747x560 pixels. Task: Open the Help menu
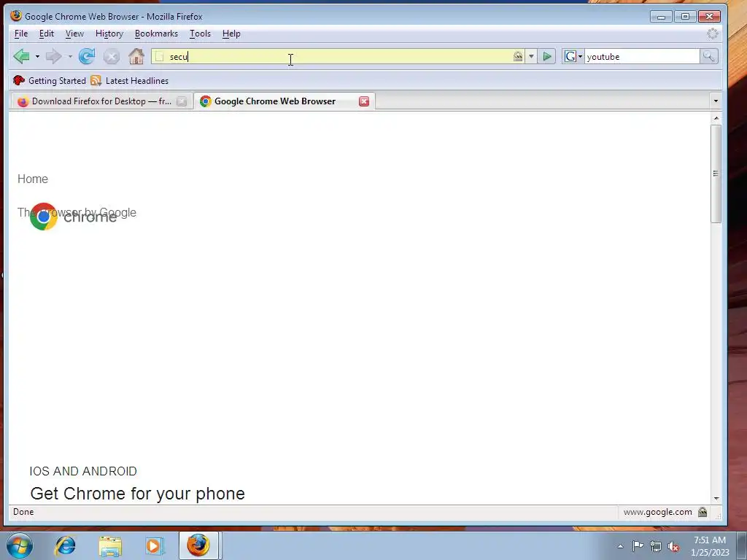click(231, 34)
